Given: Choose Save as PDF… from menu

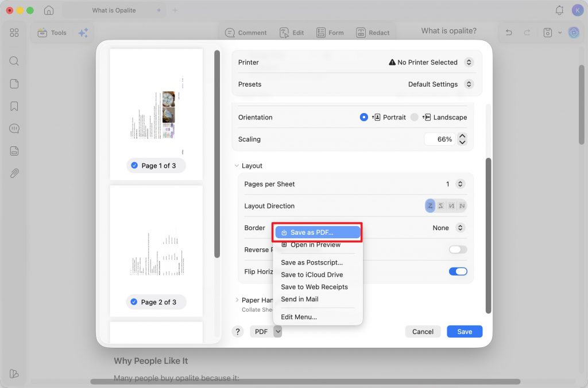Looking at the screenshot, I should click(318, 232).
